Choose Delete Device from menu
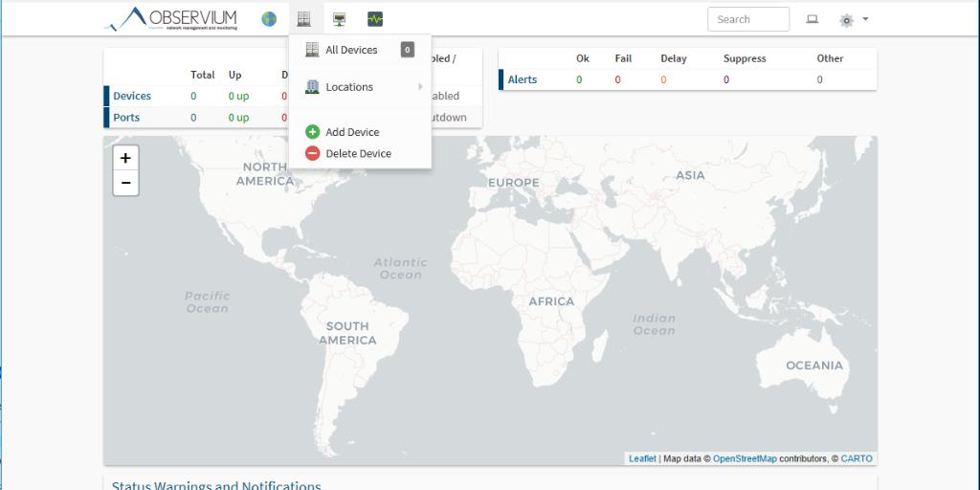The height and width of the screenshot is (490, 980). [360, 153]
